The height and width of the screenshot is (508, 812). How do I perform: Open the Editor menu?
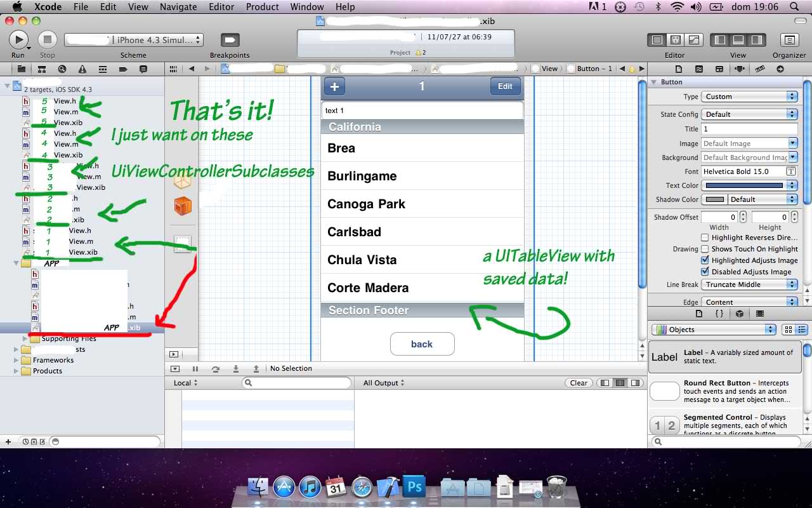pos(222,7)
